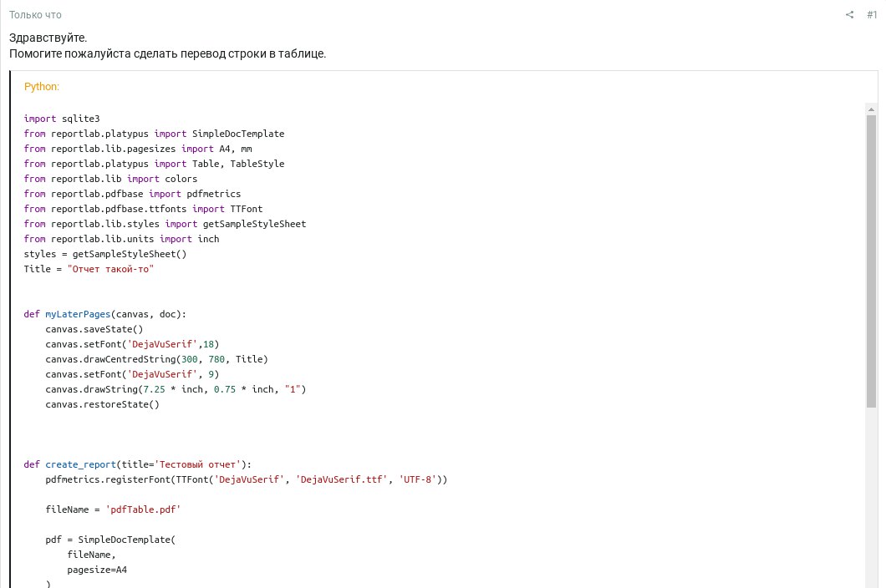Screen dimensions: 886x588
Task: Click the 'Python:' code block header
Action: click(42, 87)
